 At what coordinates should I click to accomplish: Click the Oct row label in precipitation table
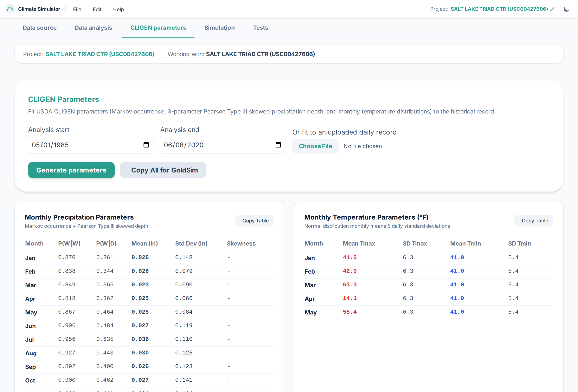(30, 380)
